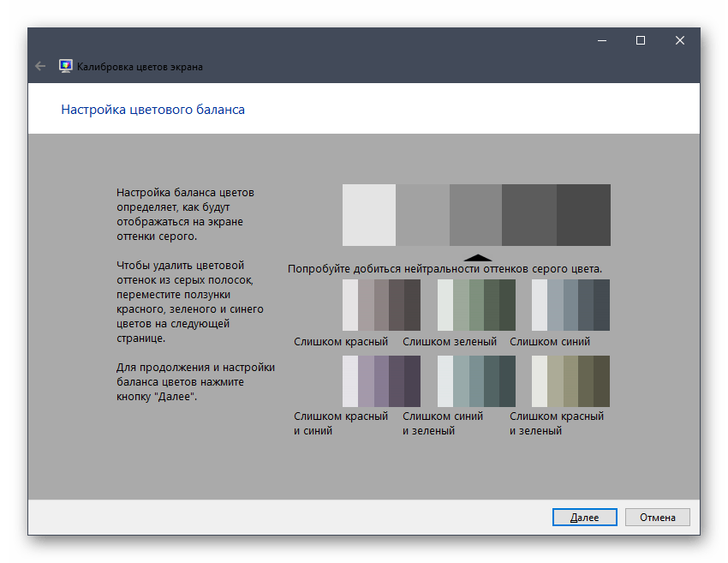Click the lightest gray swatch in the top bar
The width and height of the screenshot is (728, 563).
[x=369, y=215]
